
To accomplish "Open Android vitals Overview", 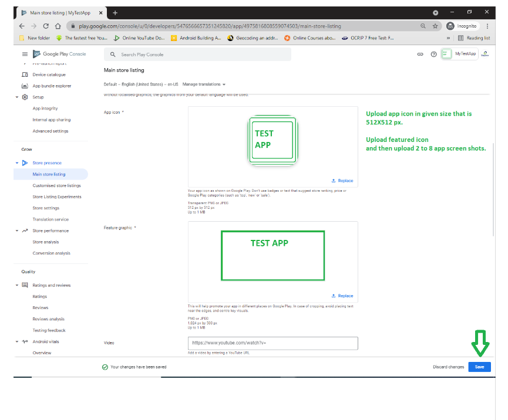I will click(42, 353).
